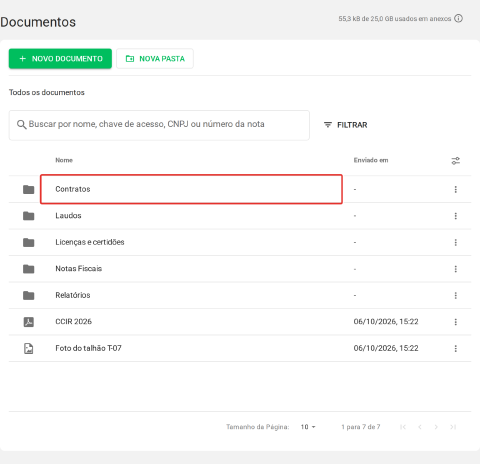Screen dimensions: 480x464
Task: Open the Contratos folder name
Action: (73, 189)
